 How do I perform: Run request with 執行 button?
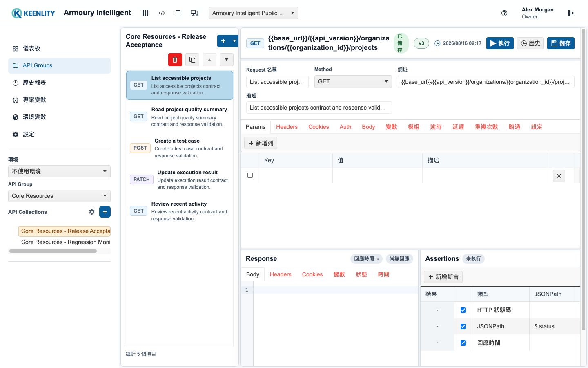point(500,43)
